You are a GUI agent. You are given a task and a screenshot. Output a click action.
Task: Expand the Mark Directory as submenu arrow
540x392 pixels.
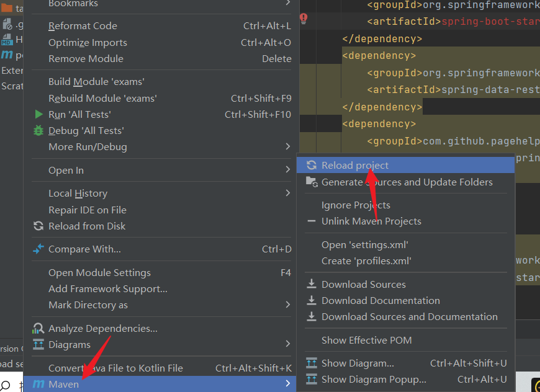pyautogui.click(x=287, y=305)
